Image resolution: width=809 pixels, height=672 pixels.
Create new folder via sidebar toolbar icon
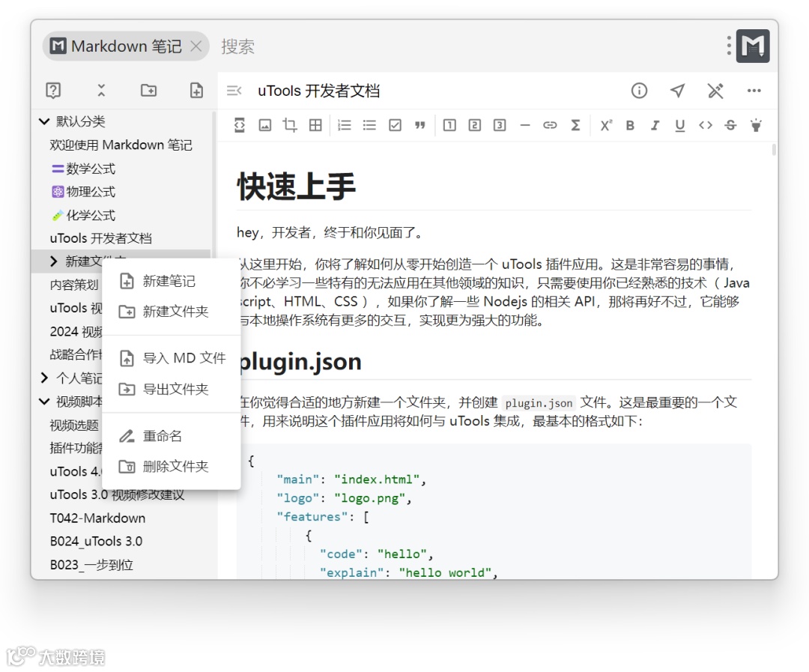[x=148, y=91]
